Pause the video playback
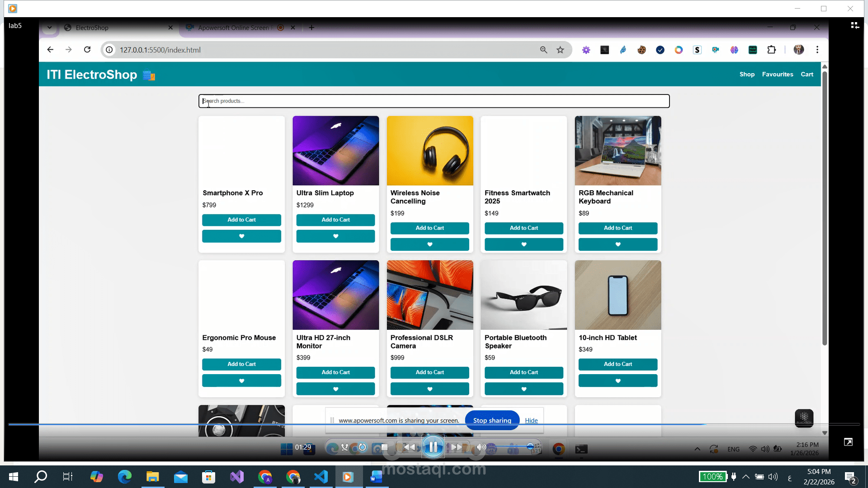This screenshot has width=868, height=488. pos(433,447)
